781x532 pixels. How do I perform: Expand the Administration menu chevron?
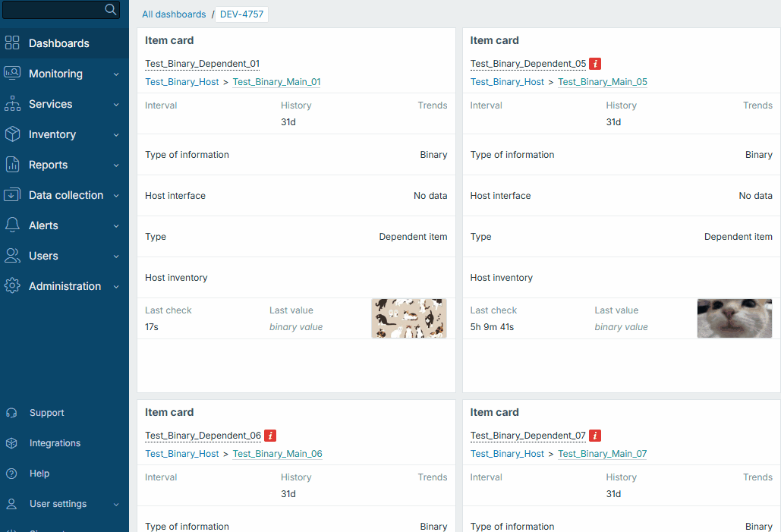[x=116, y=287]
